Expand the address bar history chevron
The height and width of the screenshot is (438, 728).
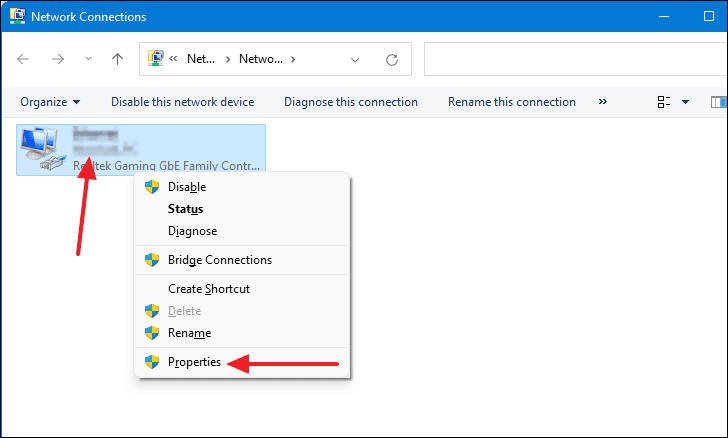point(355,59)
